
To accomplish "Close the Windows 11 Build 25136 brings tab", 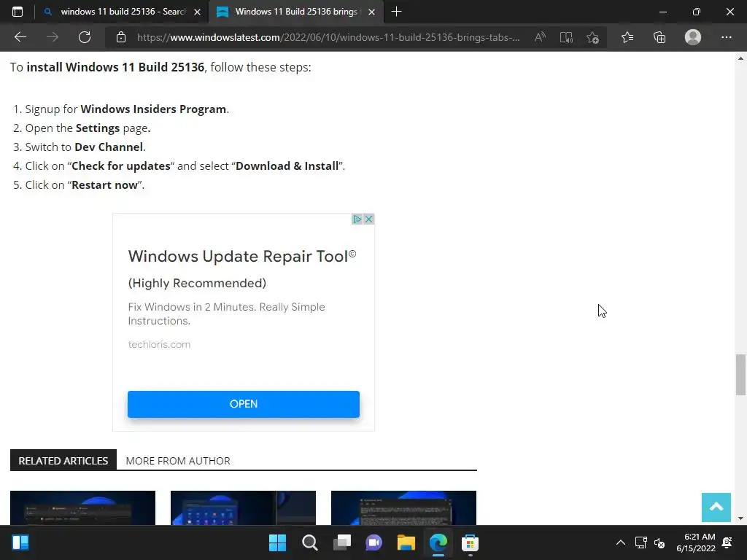I will pos(371,12).
